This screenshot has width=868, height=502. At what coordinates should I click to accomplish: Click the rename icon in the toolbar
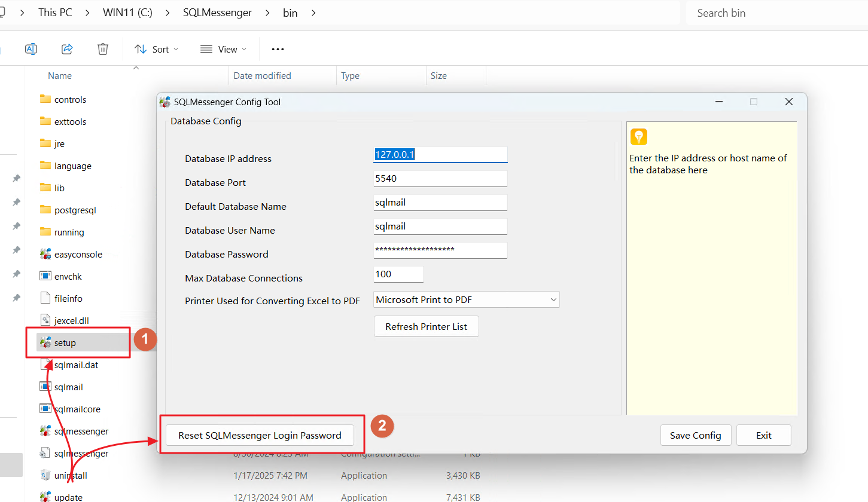click(x=31, y=49)
